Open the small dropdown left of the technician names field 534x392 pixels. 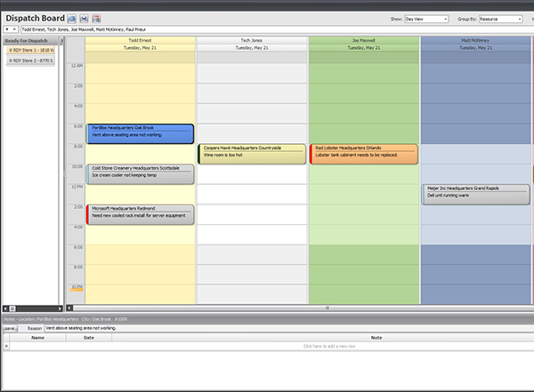(11, 29)
